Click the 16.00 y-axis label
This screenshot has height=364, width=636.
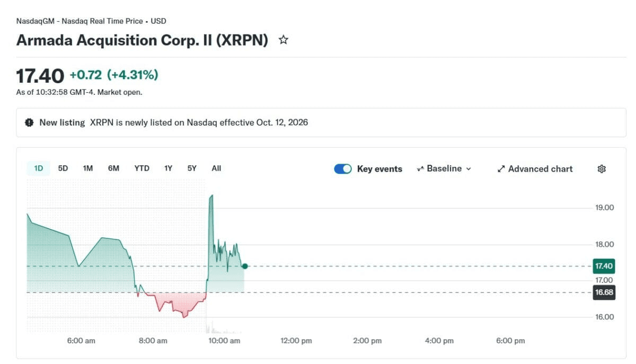[605, 317]
